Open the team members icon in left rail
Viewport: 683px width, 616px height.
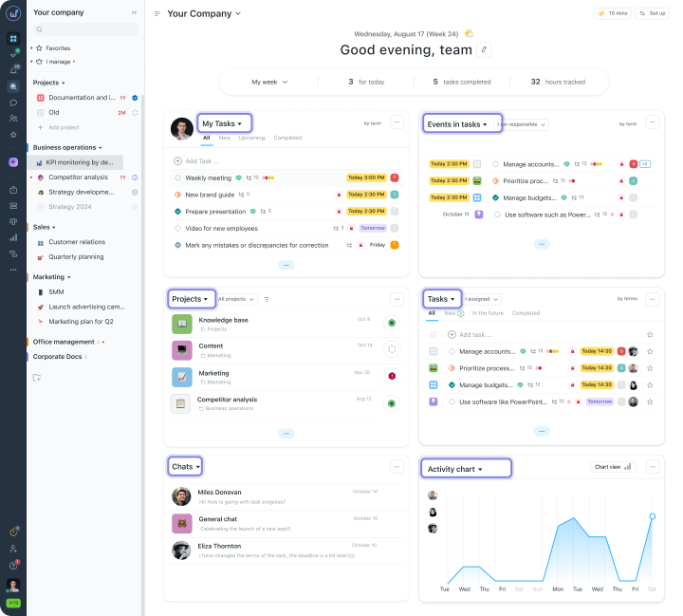pos(13,119)
